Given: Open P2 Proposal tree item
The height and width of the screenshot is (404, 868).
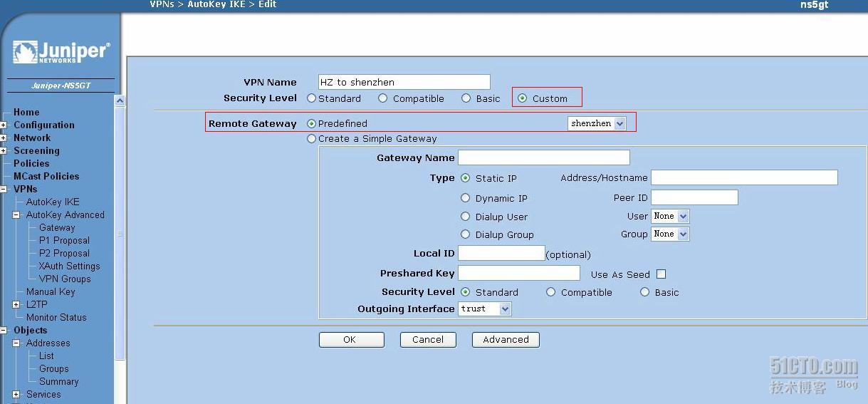Looking at the screenshot, I should pos(64,253).
